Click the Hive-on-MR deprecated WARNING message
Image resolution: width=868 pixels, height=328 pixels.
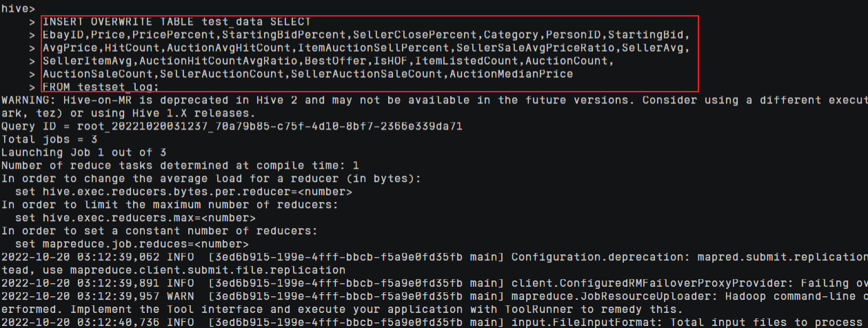coord(276,100)
